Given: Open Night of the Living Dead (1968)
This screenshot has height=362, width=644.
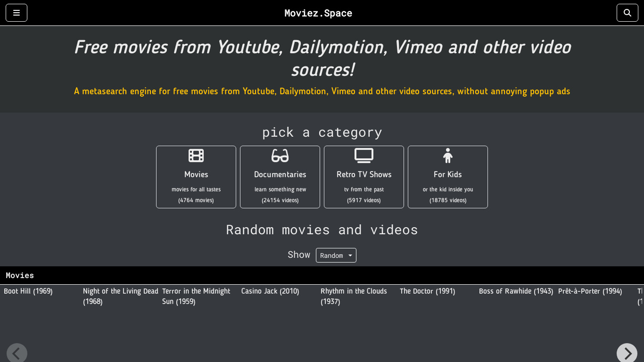Looking at the screenshot, I should pyautogui.click(x=121, y=296).
